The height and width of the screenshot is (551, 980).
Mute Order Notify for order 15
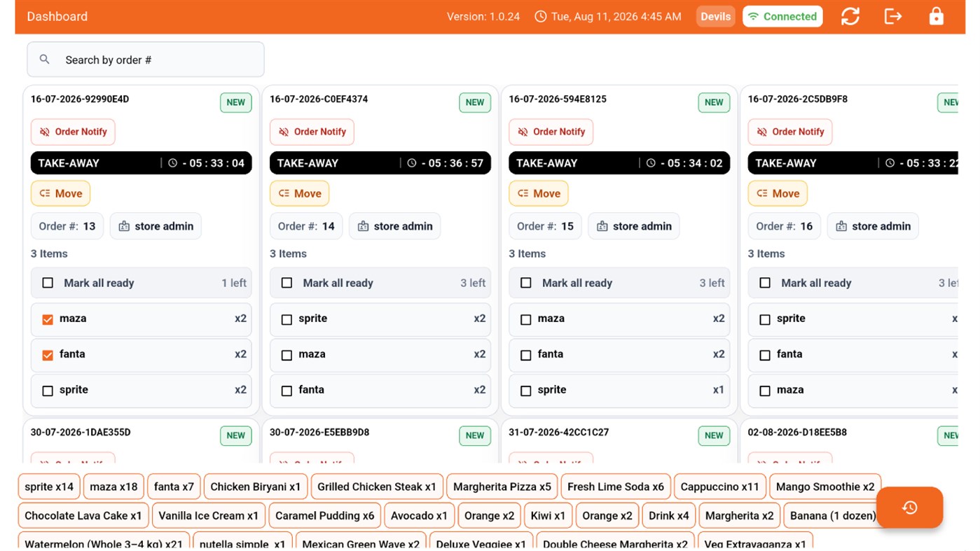[x=551, y=132]
